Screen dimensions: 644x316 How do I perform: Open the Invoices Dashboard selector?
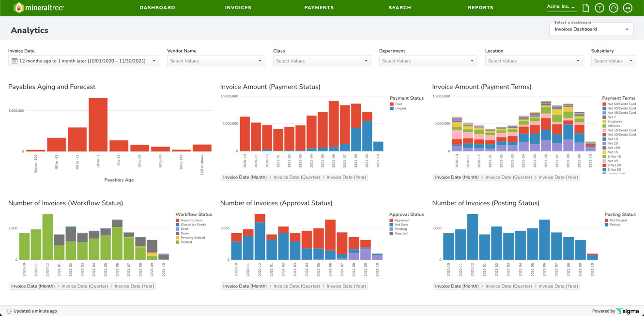[591, 29]
